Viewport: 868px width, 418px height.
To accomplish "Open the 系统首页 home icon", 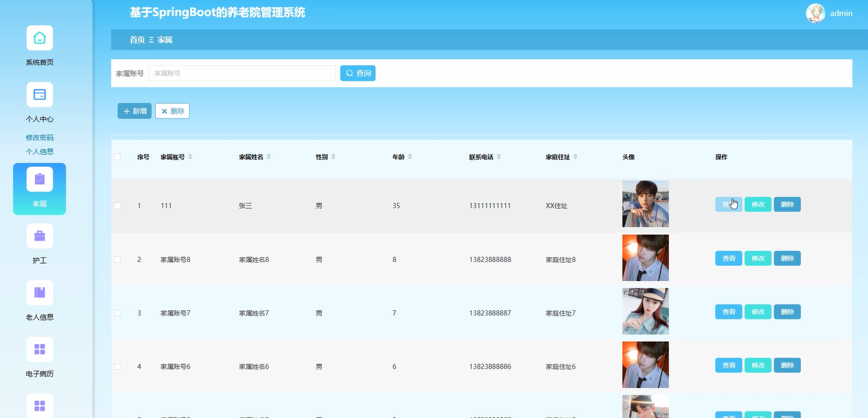I will click(40, 38).
